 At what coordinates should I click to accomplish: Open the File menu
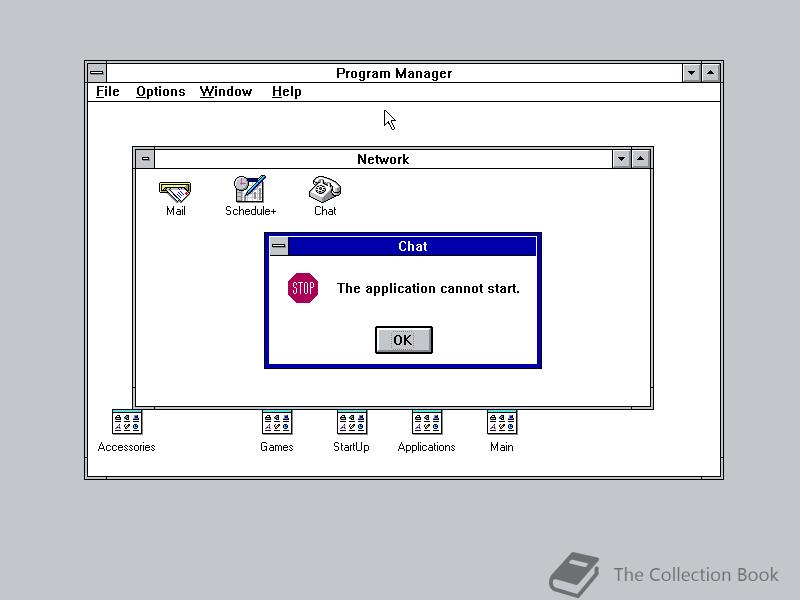[108, 91]
